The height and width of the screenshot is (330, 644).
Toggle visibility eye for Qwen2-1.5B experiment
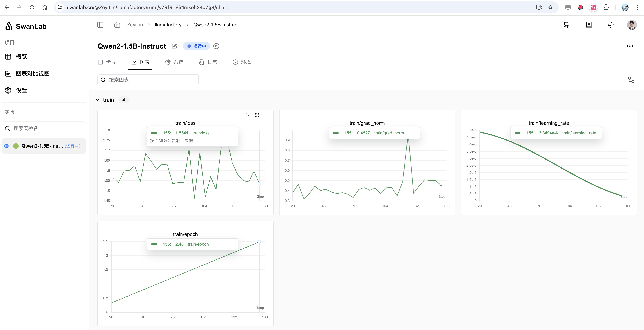[x=7, y=146]
